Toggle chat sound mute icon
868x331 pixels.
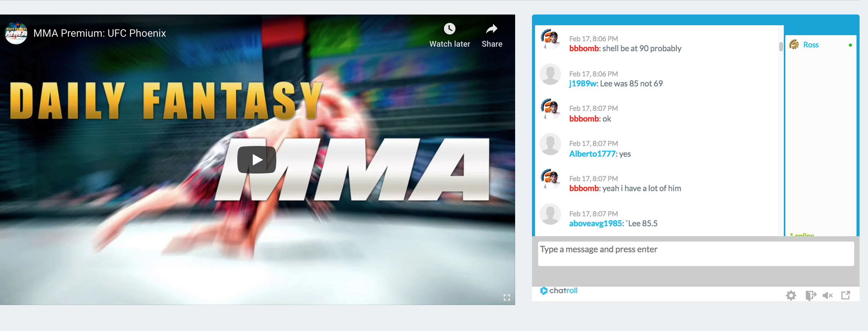pyautogui.click(x=827, y=295)
